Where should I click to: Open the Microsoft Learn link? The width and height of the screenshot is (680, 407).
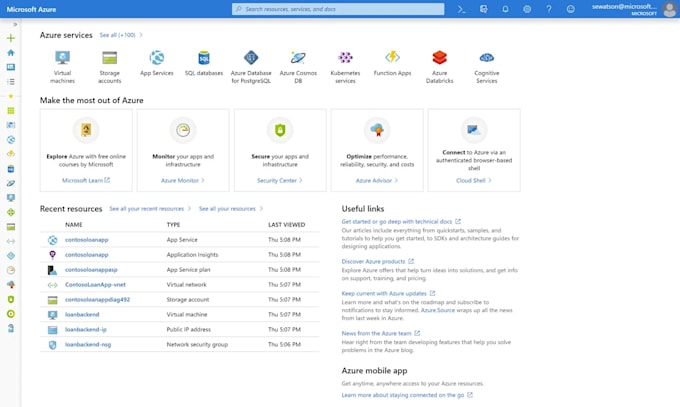86,181
